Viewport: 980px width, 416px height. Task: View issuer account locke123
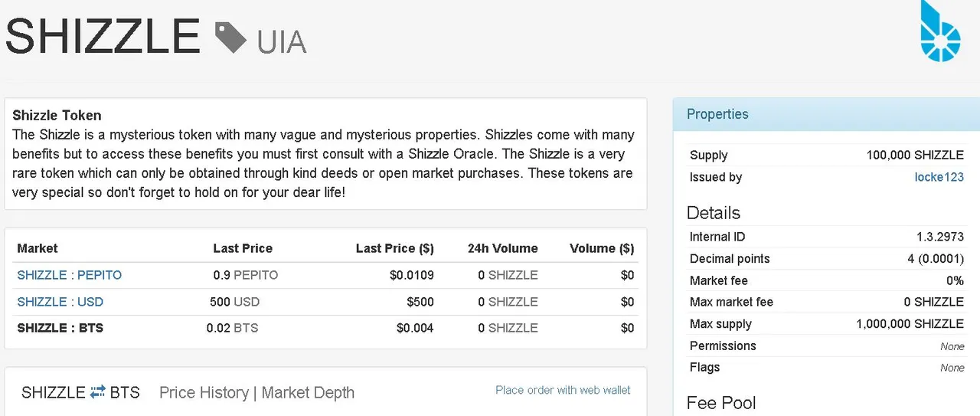click(x=939, y=177)
